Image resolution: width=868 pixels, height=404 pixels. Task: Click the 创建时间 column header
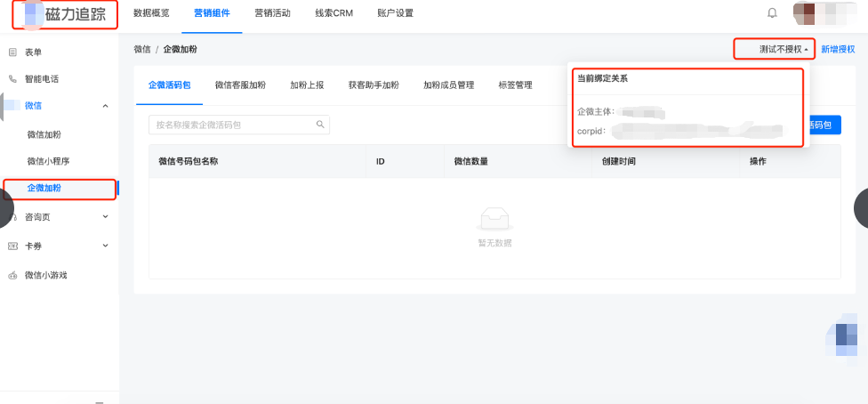(x=618, y=162)
